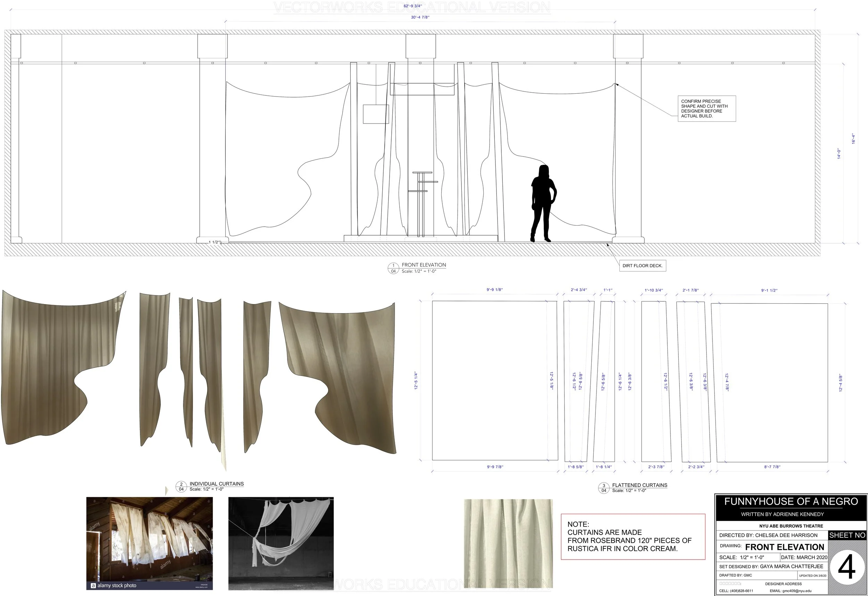Click the 9'-9 1/8" flattened curtain dimension
868x596 pixels.
click(x=494, y=290)
